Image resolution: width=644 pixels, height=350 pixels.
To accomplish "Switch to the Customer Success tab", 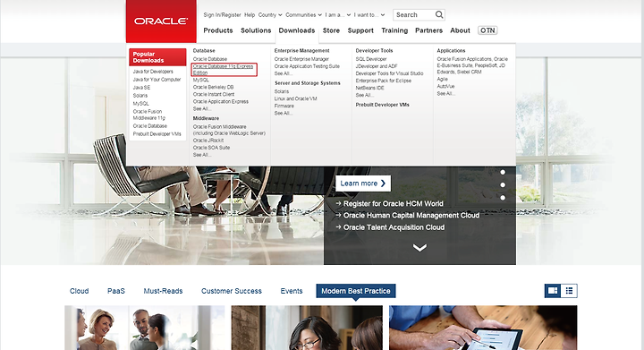I will click(232, 291).
